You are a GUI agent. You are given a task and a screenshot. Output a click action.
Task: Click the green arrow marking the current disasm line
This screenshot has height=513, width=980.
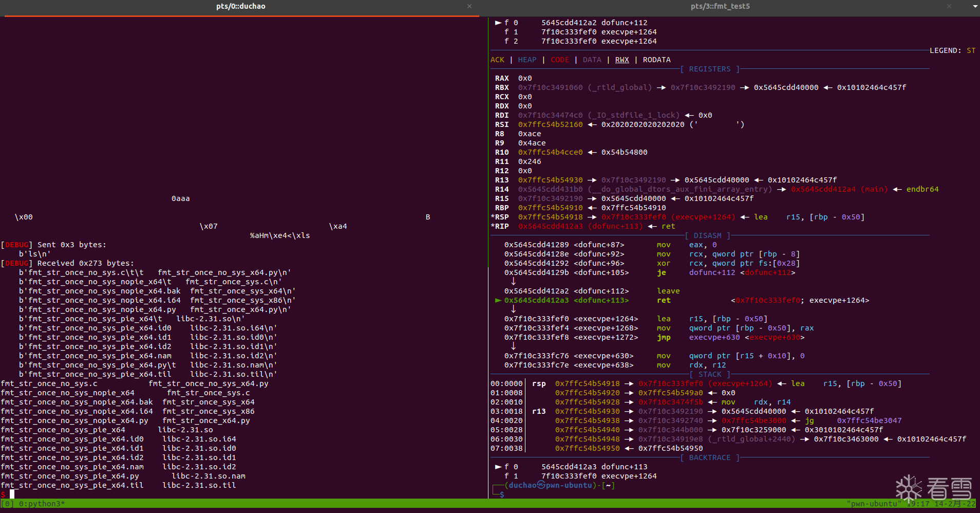(x=498, y=300)
